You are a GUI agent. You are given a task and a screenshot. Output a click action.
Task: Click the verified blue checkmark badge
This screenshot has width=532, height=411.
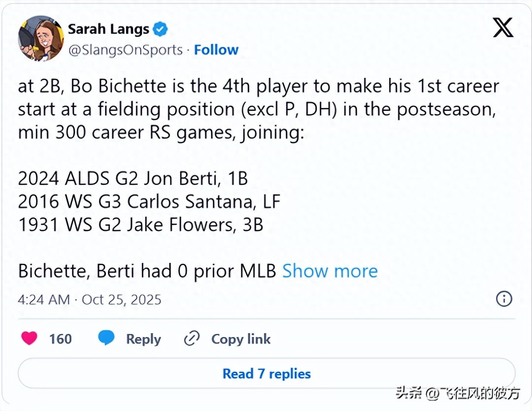click(x=161, y=29)
